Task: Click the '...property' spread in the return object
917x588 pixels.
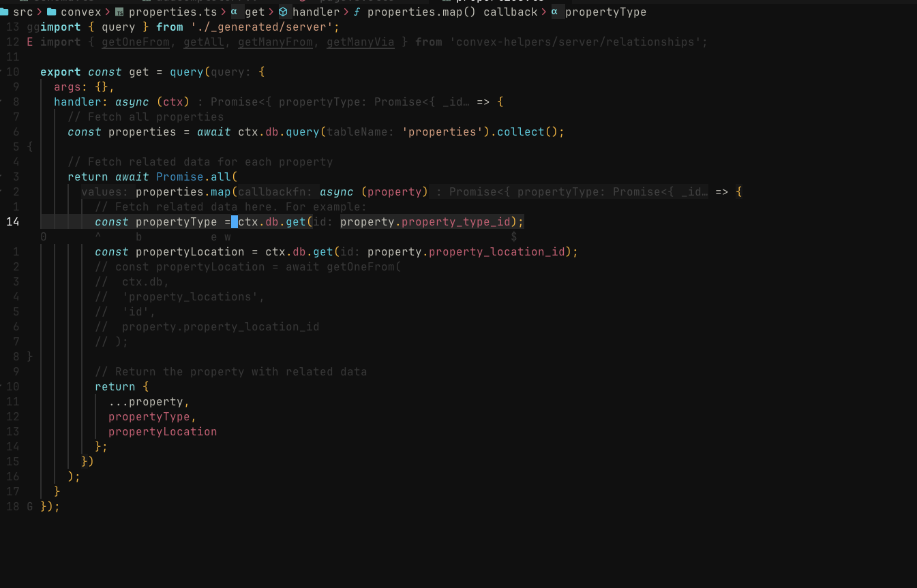Action: (146, 402)
